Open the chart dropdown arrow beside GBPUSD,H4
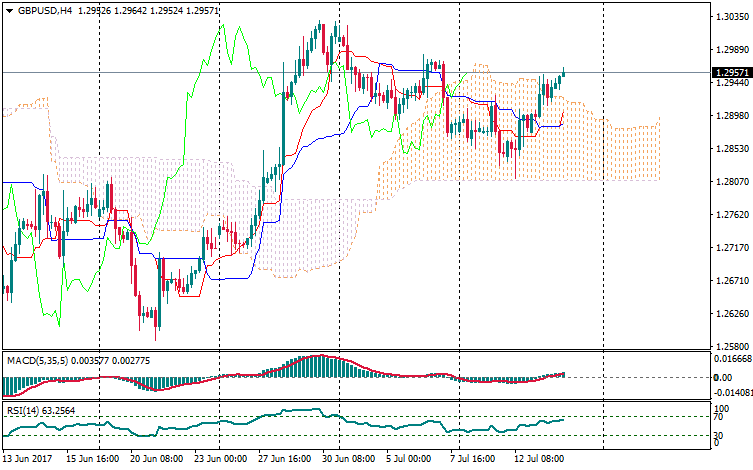The height and width of the screenshot is (470, 753). coord(8,11)
